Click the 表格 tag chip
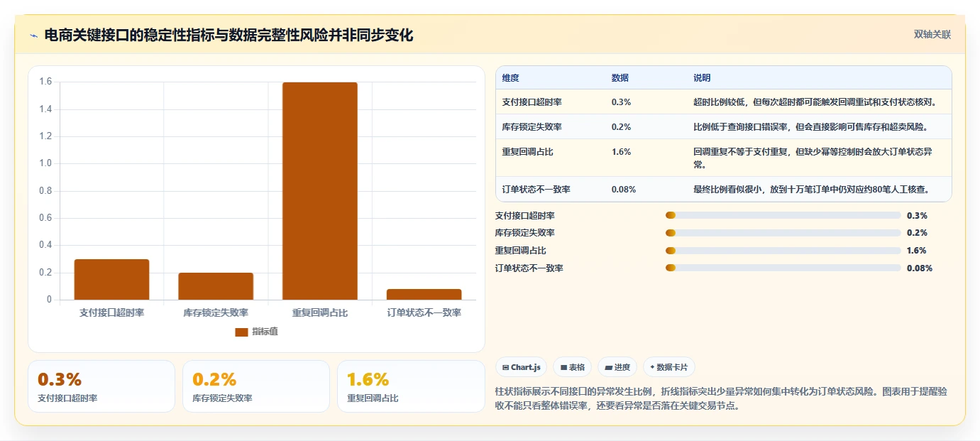 572,367
